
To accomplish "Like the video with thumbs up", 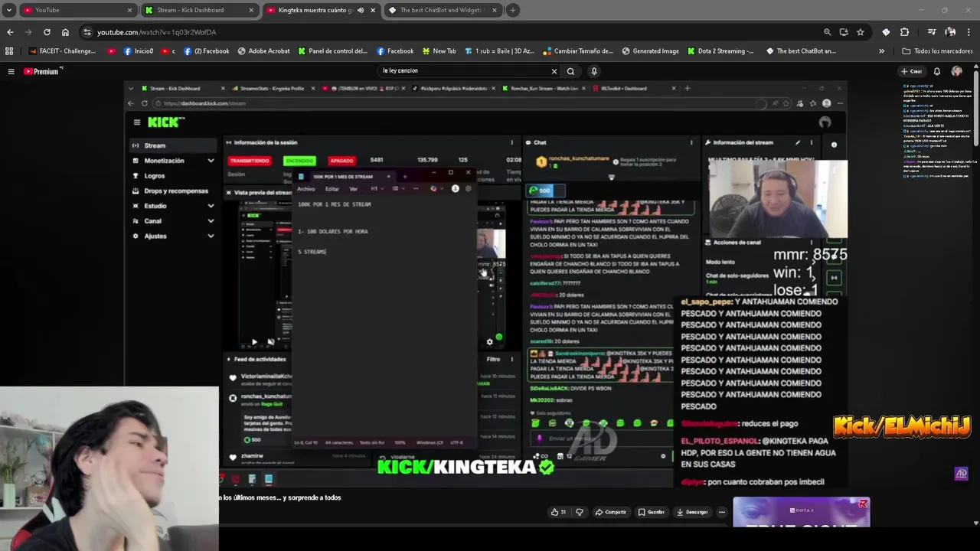I will [x=559, y=512].
